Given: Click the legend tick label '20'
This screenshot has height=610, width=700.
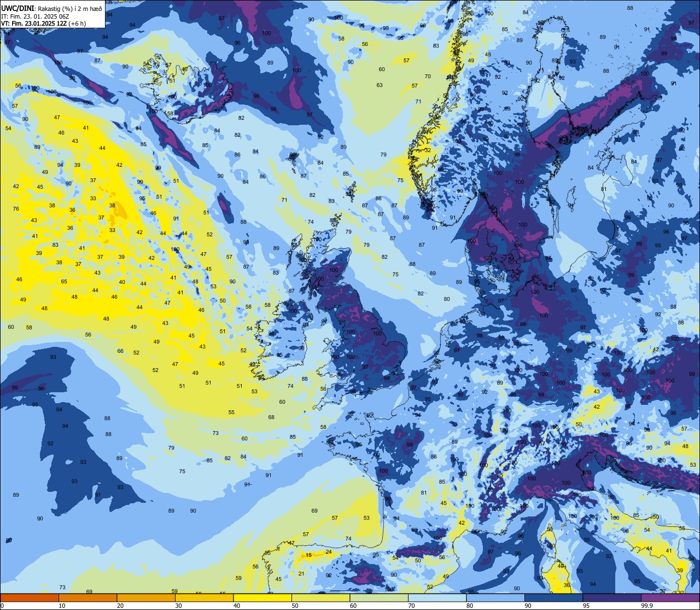Looking at the screenshot, I should click(120, 606).
